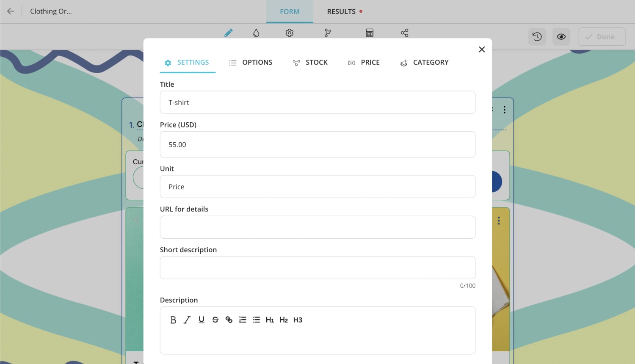Switch to the RESULTS tab
Screen dimensions: 635x364
pos(341,11)
